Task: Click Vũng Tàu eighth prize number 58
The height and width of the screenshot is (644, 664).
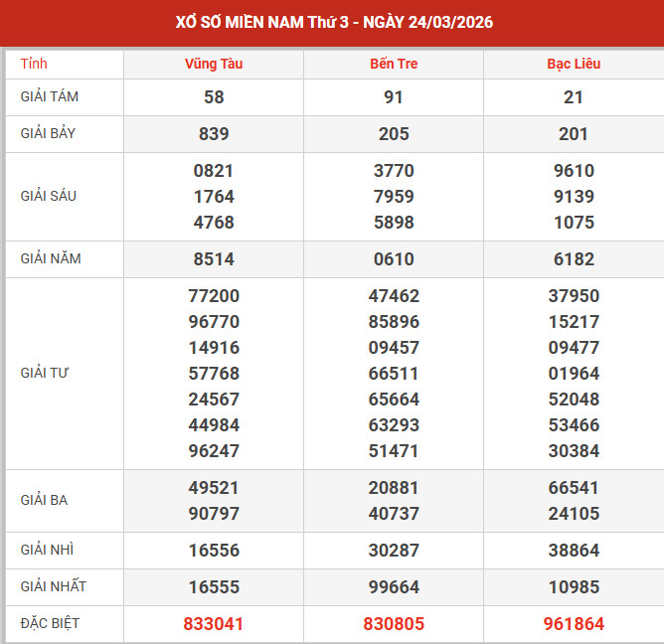Action: coord(214,97)
